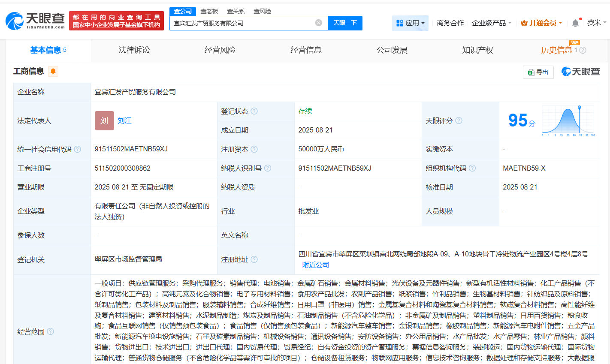
Task: Click question mark icon beside 天眼评分
Action: 459,120
